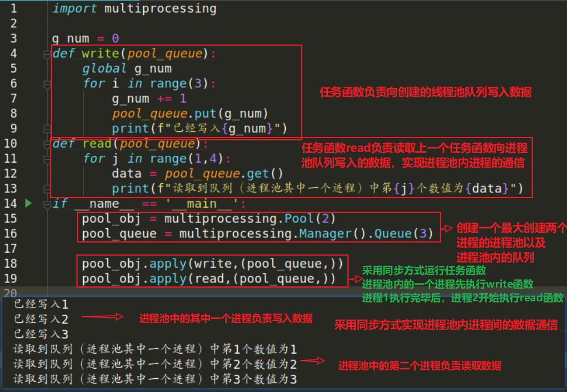Collapse the if __name__ fold marker at line 14
The width and height of the screenshot is (567, 392).
pos(47,204)
